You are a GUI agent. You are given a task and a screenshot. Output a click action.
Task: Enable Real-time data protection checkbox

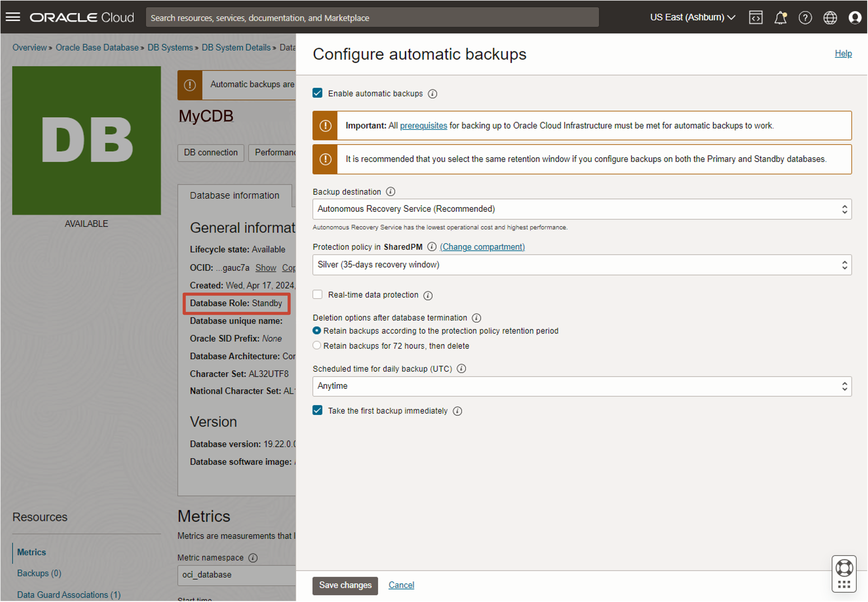pos(318,295)
